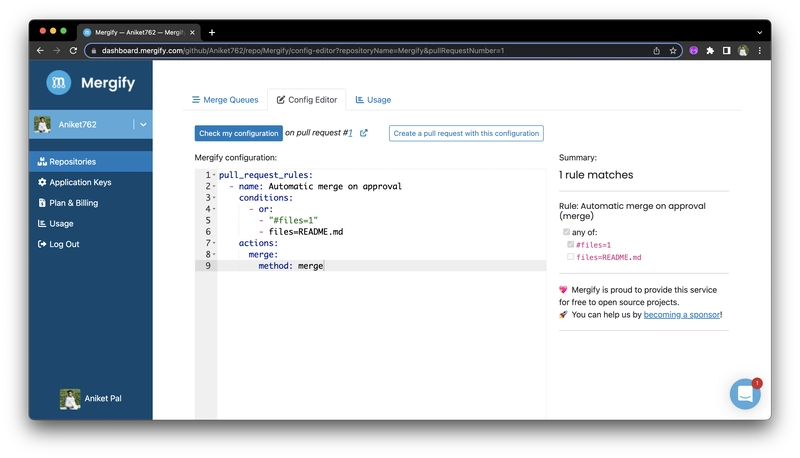Open pull request #1 link
Viewport: 800px width, 458px height.
point(350,133)
